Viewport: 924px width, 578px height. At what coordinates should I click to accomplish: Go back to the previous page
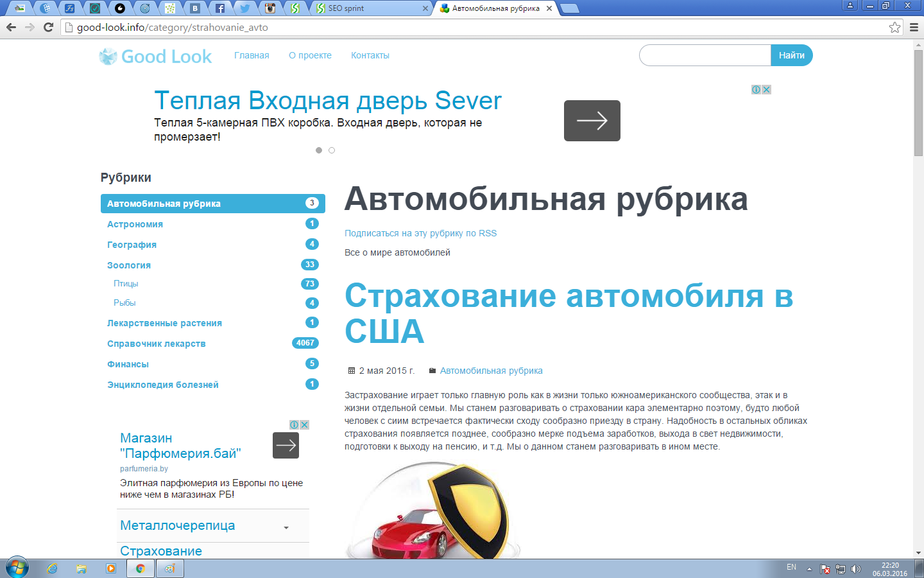(11, 27)
